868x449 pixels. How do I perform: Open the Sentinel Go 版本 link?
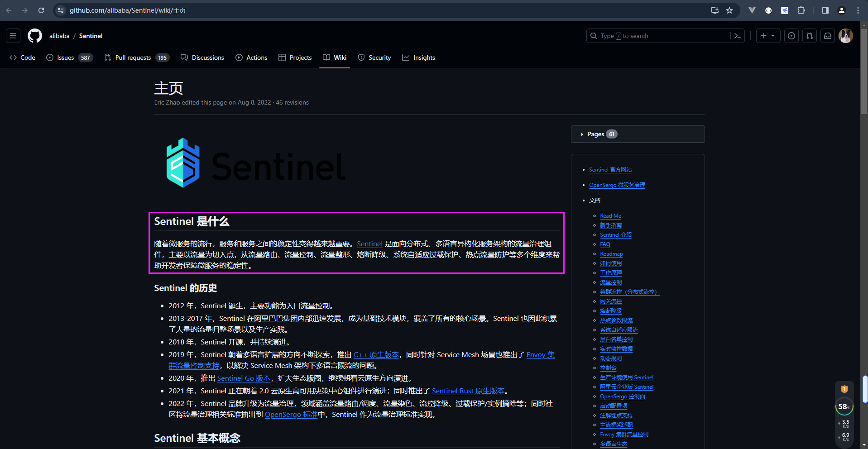[x=244, y=378]
